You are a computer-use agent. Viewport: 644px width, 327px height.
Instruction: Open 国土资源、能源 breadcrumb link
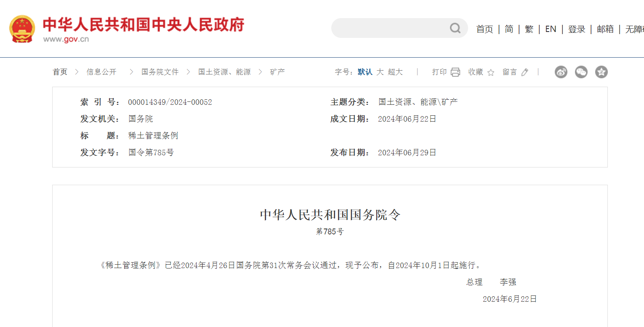(x=224, y=72)
